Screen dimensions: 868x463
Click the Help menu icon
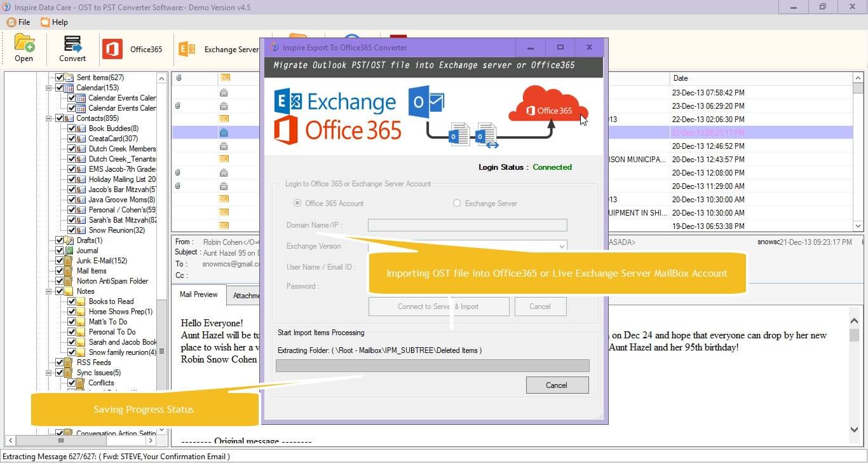[44, 22]
